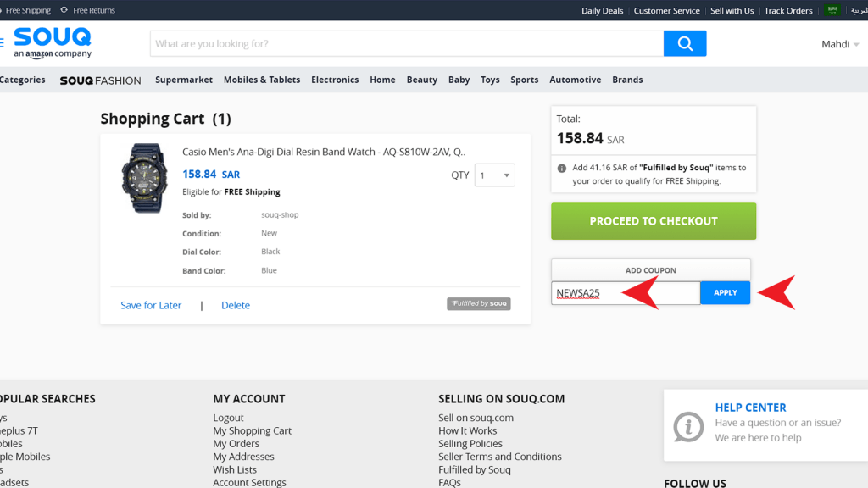The width and height of the screenshot is (868, 488).
Task: Click the Fulfilled by Souq badge
Action: pyautogui.click(x=478, y=303)
